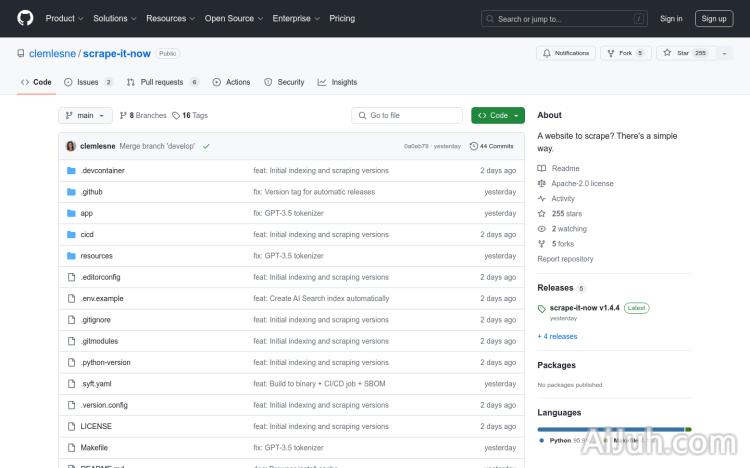Click the Branches icon with 8 Branches
This screenshot has height=468, width=750.
click(122, 116)
